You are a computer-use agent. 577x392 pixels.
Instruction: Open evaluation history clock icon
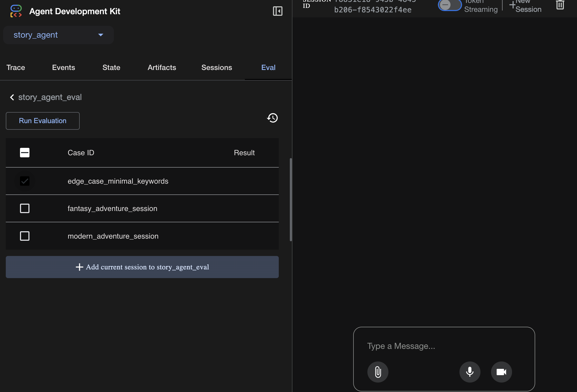pyautogui.click(x=272, y=118)
